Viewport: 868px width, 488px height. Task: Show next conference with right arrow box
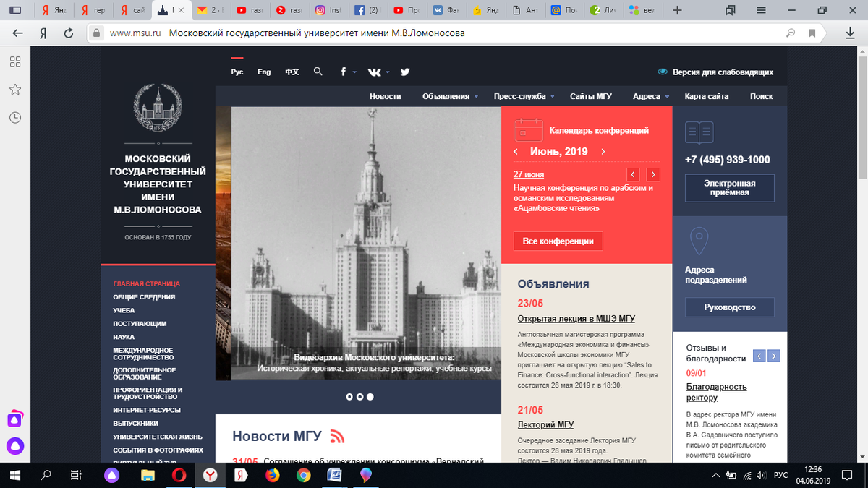tap(653, 174)
